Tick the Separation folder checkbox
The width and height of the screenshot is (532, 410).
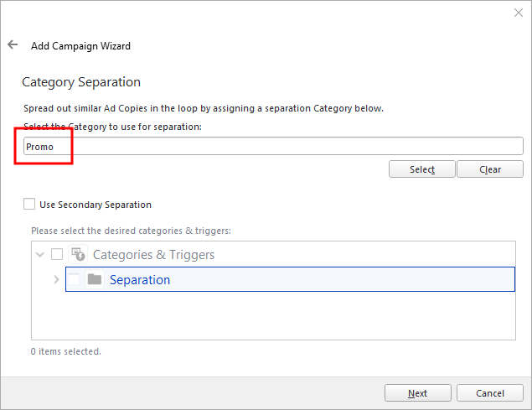point(74,279)
